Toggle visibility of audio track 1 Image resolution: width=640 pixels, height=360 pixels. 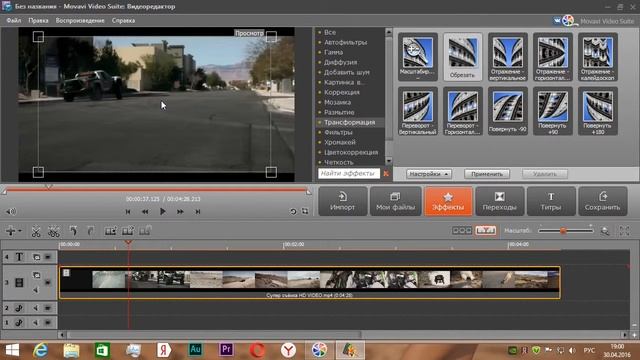(x=48, y=322)
